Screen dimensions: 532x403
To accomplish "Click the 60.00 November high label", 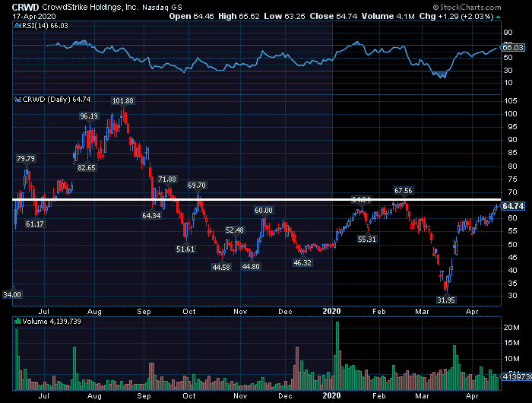I will click(264, 211).
